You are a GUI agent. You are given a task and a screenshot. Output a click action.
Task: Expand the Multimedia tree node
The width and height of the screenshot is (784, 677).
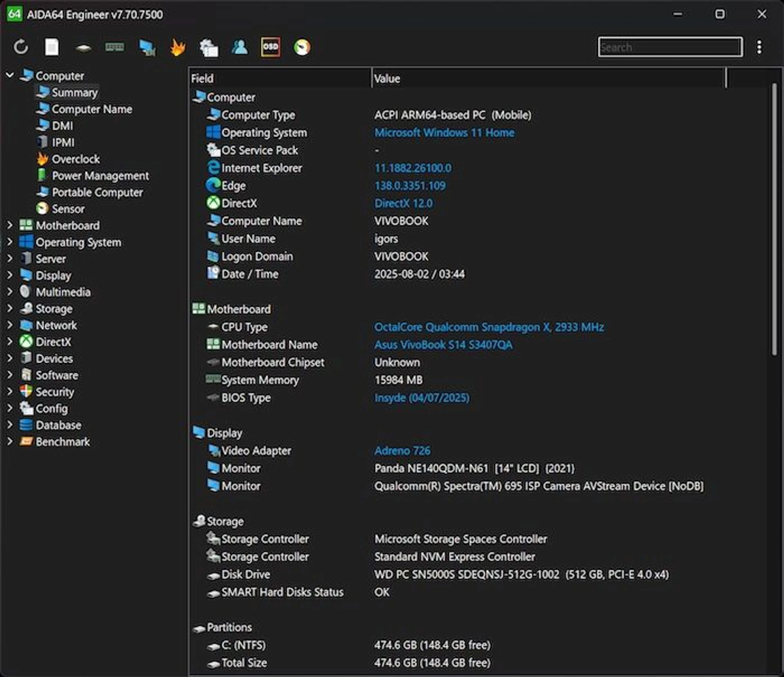coord(10,291)
